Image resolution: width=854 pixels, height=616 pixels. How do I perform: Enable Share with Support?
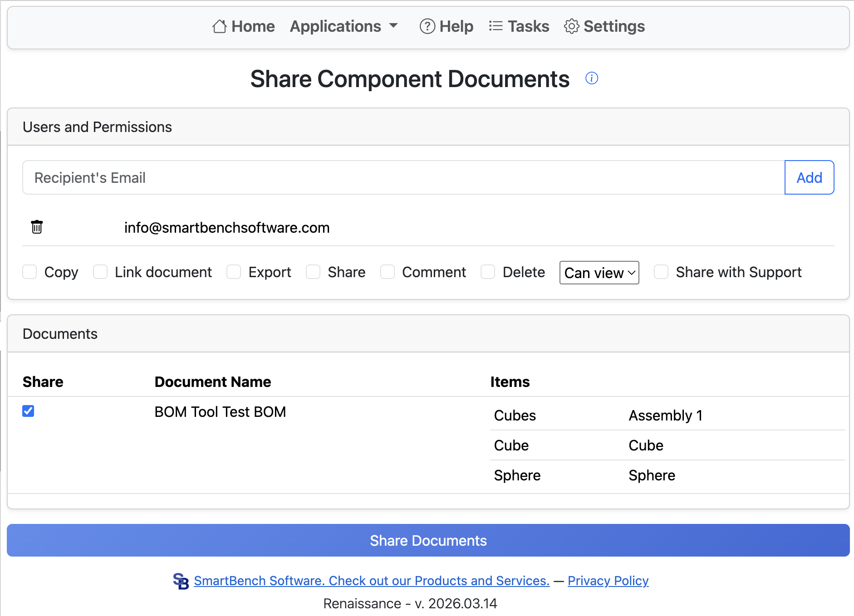coord(661,272)
